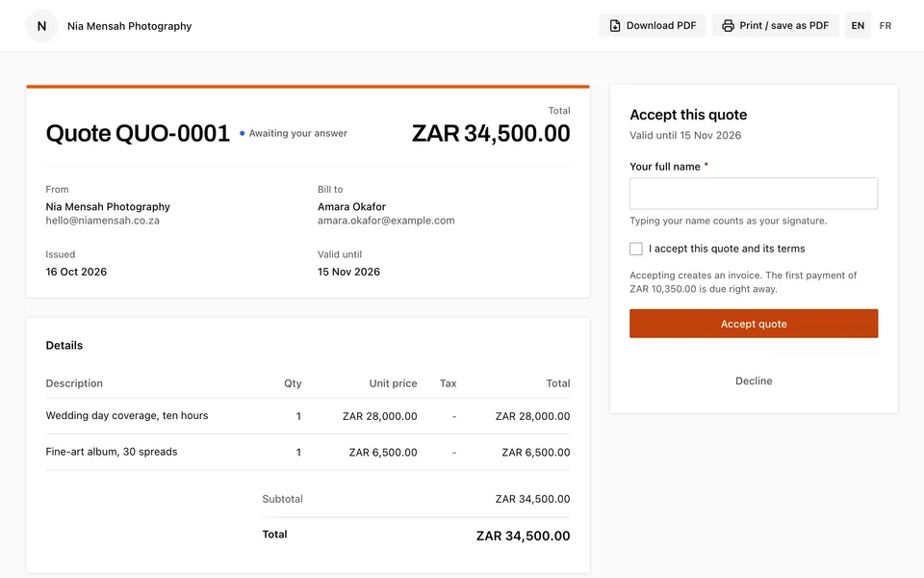Click the Download PDF file icon
This screenshot has width=924, height=578.
615,26
